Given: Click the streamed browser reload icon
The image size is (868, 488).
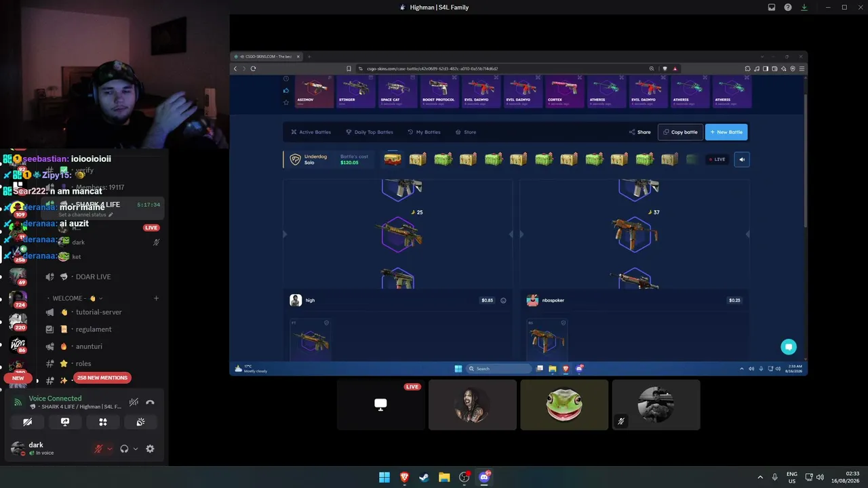Looking at the screenshot, I should click(253, 68).
